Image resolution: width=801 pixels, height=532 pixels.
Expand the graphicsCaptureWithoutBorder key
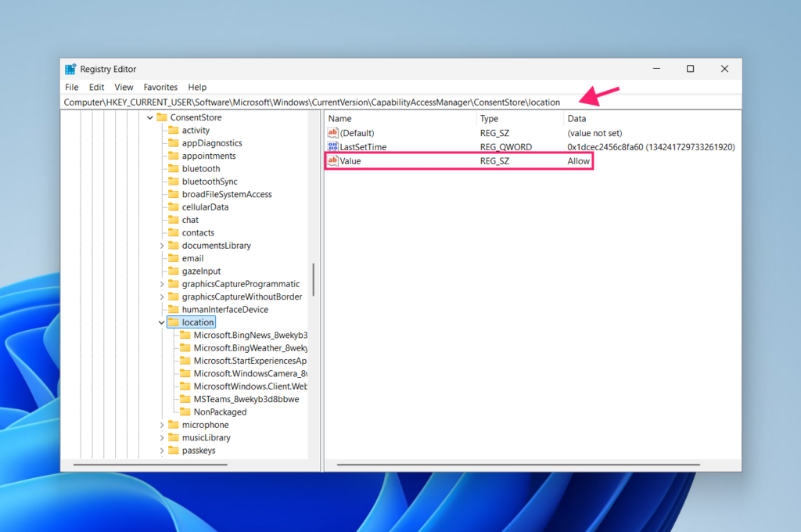click(x=161, y=297)
